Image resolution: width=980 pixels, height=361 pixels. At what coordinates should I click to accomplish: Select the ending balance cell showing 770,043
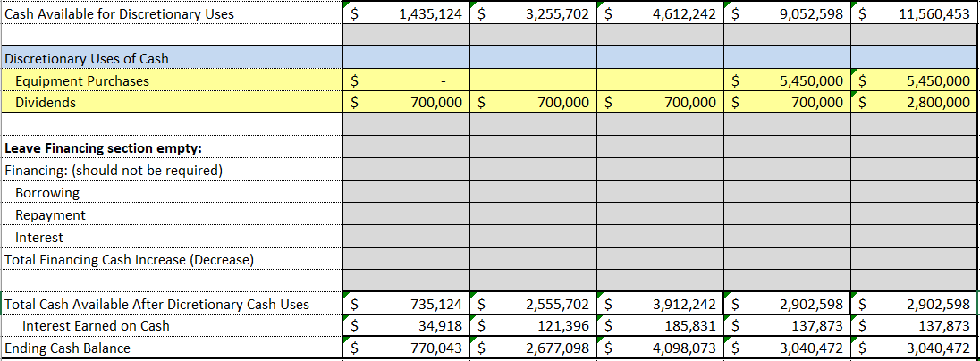[406, 348]
